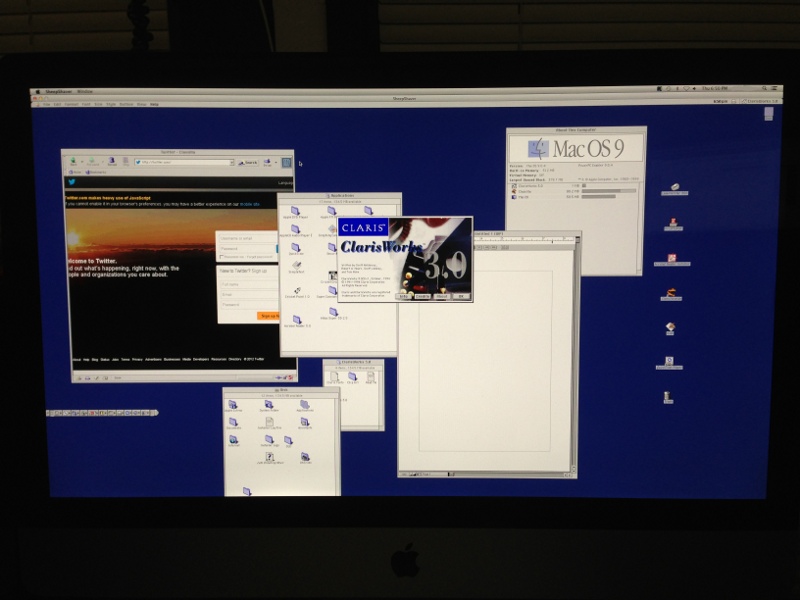Click OK on the ClarisWorks splash
This screenshot has width=800, height=600.
(x=462, y=296)
